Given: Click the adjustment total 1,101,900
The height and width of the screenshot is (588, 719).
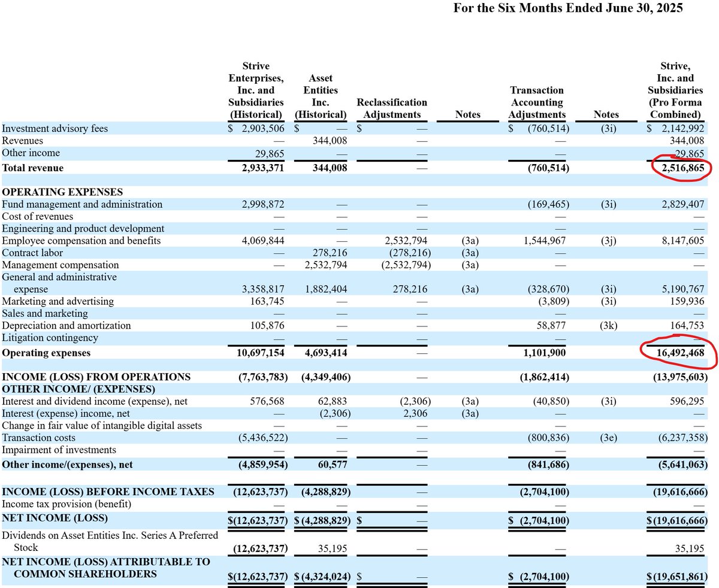Looking at the screenshot, I should pyautogui.click(x=544, y=353).
